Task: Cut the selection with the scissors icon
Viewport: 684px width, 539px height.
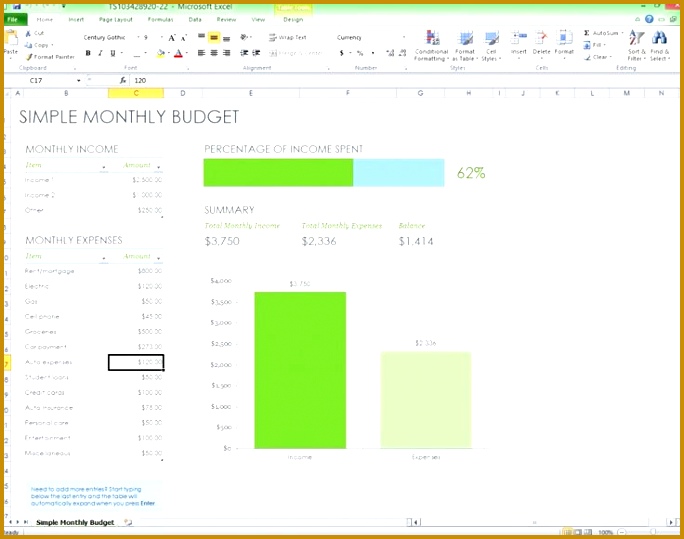Action: click(x=28, y=33)
